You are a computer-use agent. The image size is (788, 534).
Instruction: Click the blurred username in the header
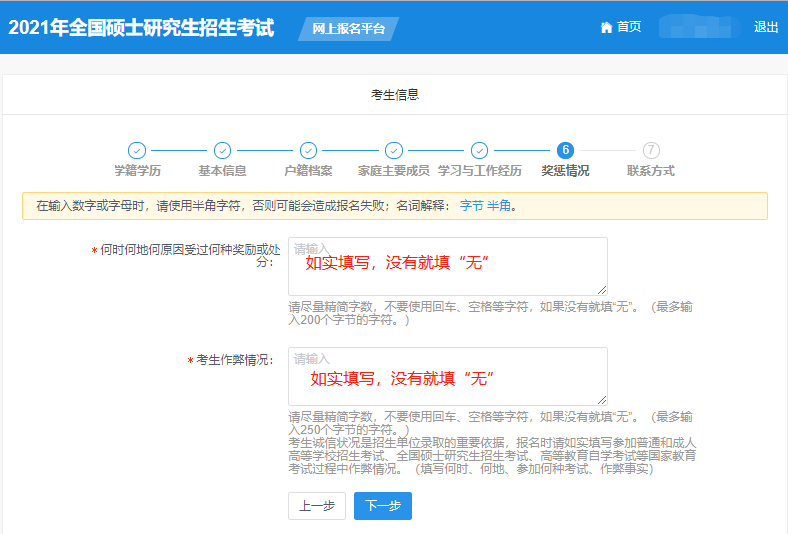point(698,28)
